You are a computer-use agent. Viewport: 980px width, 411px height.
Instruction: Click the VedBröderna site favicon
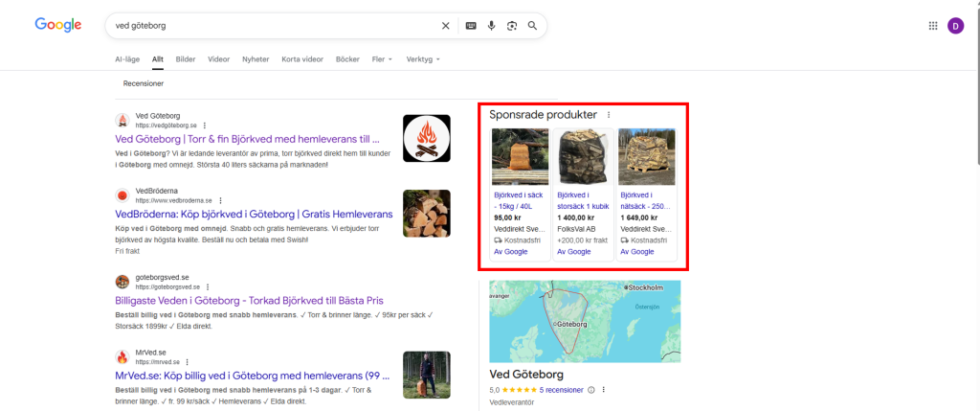(x=122, y=195)
